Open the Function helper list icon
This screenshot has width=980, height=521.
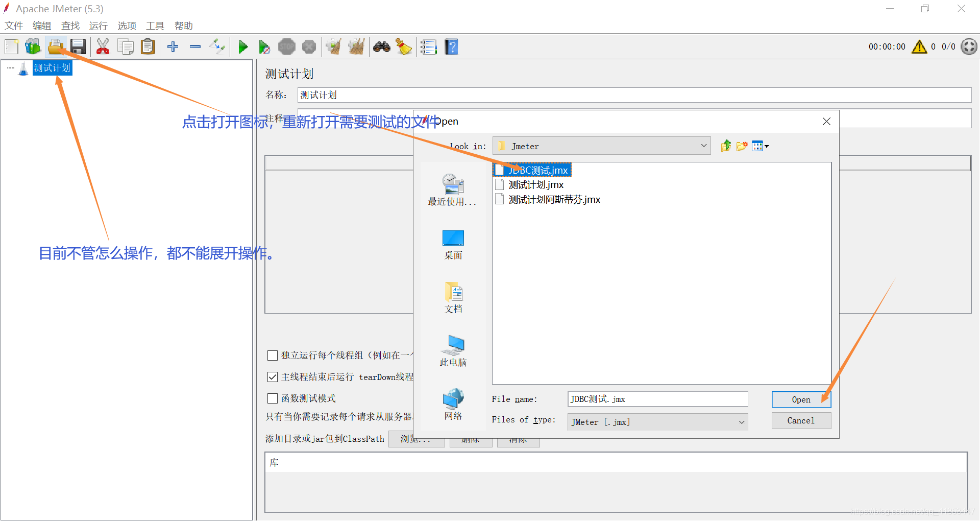pos(429,47)
